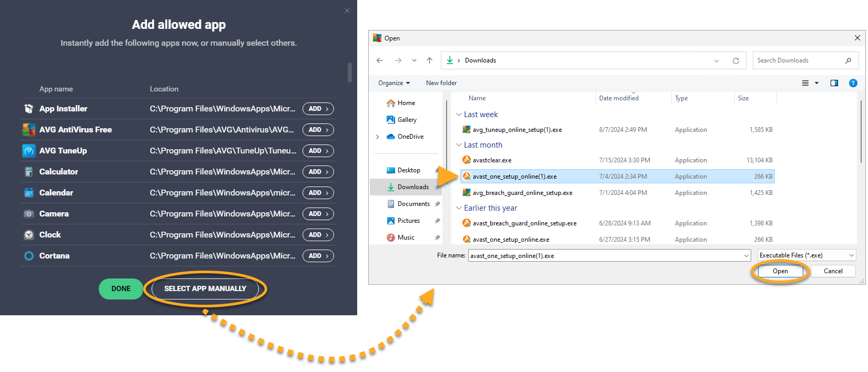Click the Select App Manually button
The image size is (868, 372).
tap(205, 288)
